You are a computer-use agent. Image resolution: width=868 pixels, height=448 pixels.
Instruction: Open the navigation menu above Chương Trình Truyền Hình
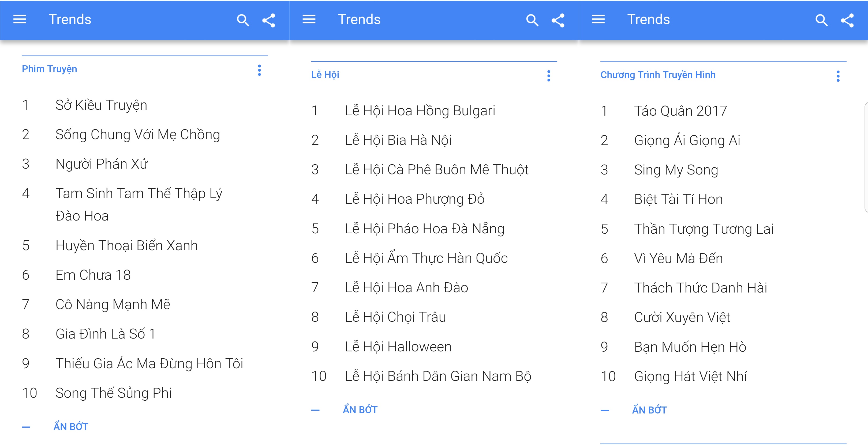pos(598,19)
